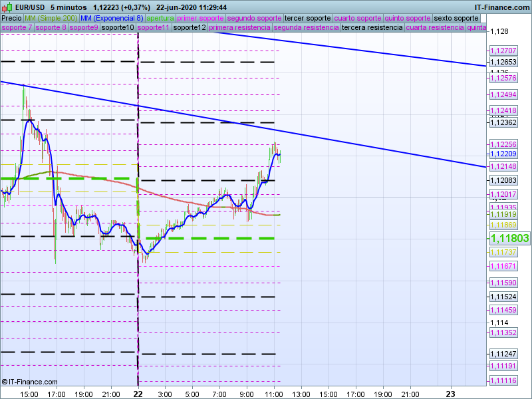
Task: Click 'tercer soporte' legend label
Action: (307, 18)
